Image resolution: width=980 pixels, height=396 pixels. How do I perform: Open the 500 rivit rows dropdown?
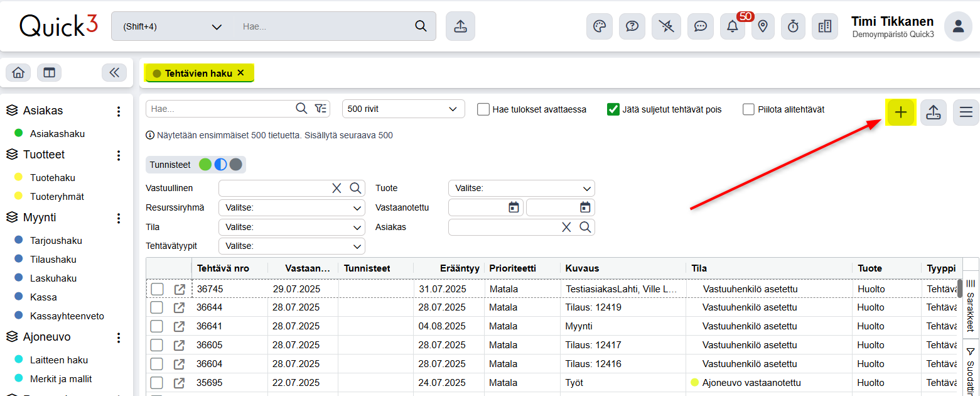(x=404, y=109)
